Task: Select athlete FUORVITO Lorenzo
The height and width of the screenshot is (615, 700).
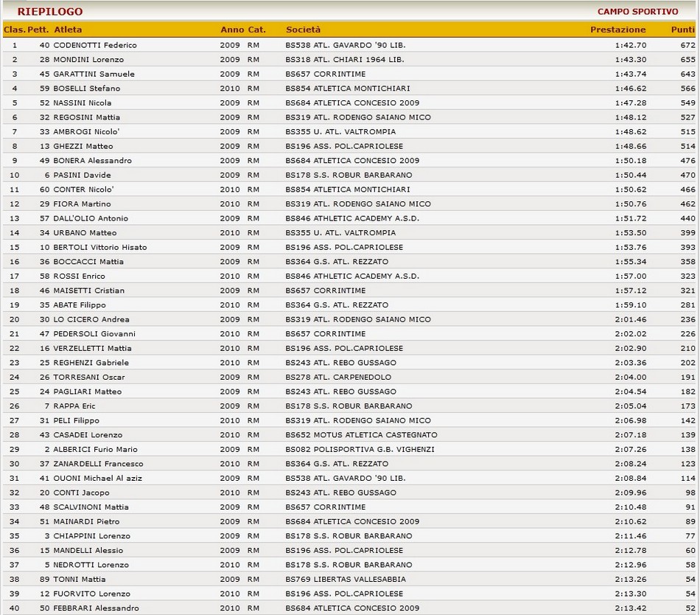Action: pyautogui.click(x=91, y=594)
